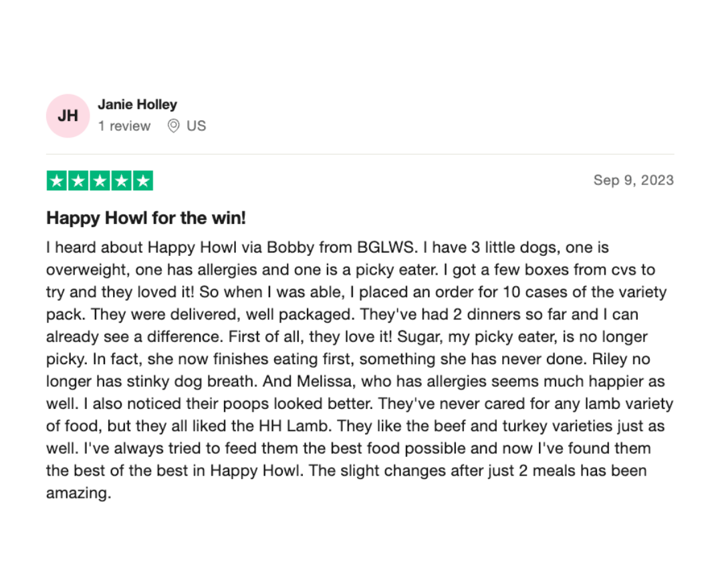This screenshot has height=588, width=722.
Task: Click the pink JH avatar circle
Action: pyautogui.click(x=68, y=116)
